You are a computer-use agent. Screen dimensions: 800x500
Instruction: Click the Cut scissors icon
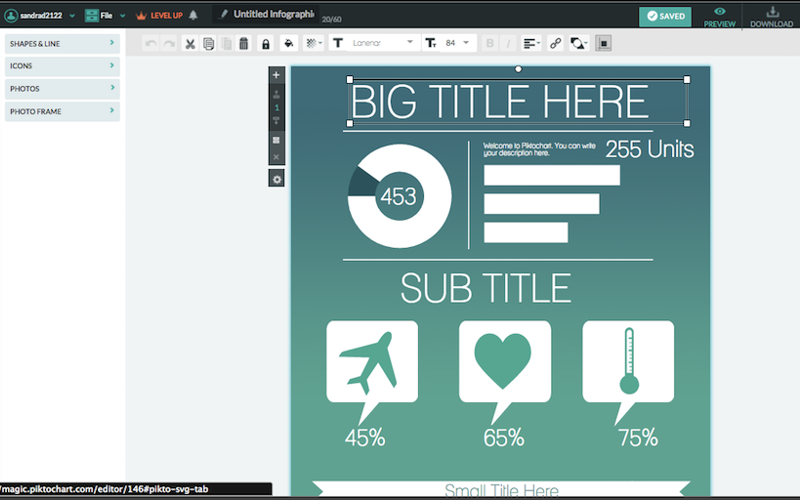[190, 44]
